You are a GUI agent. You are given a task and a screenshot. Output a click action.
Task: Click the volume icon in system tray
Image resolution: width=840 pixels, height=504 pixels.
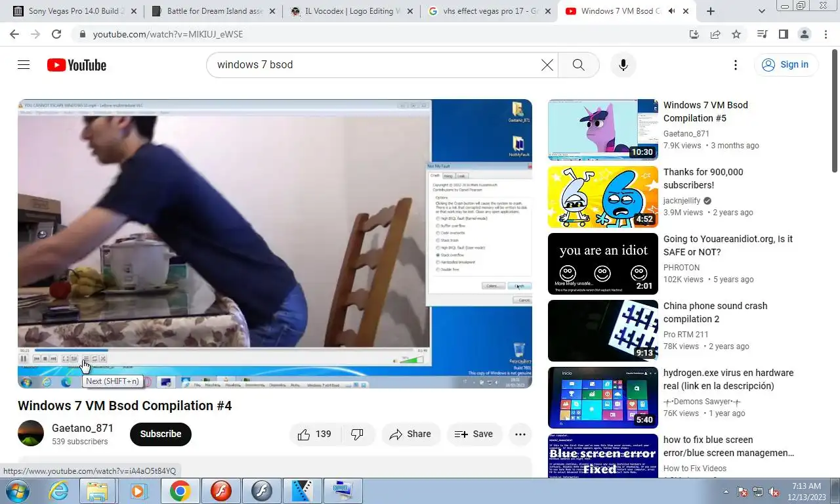point(774,492)
